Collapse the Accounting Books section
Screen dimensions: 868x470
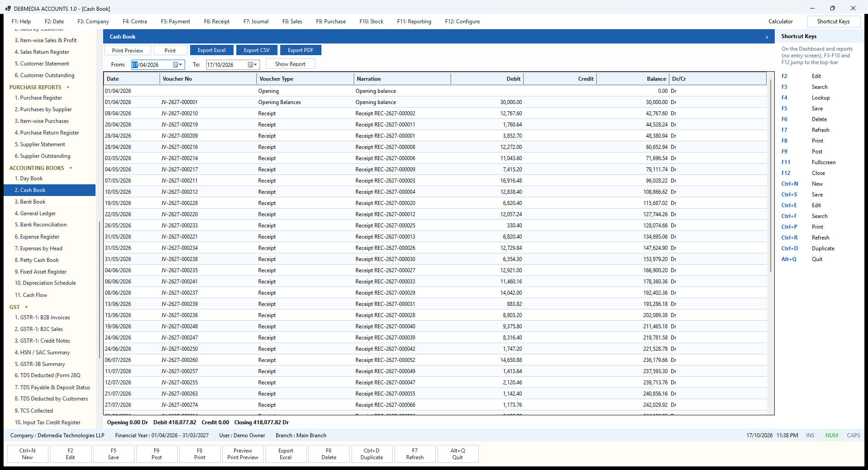click(71, 168)
